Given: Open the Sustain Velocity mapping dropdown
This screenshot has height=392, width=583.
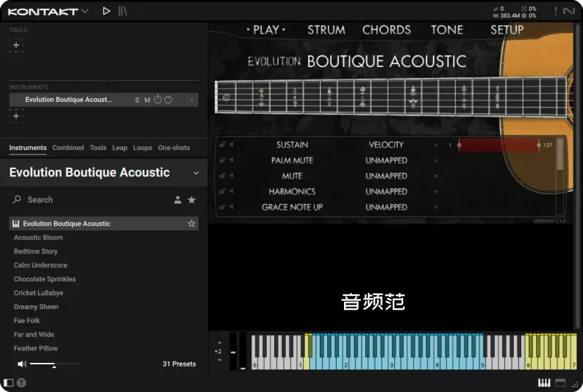Looking at the screenshot, I should [436, 145].
